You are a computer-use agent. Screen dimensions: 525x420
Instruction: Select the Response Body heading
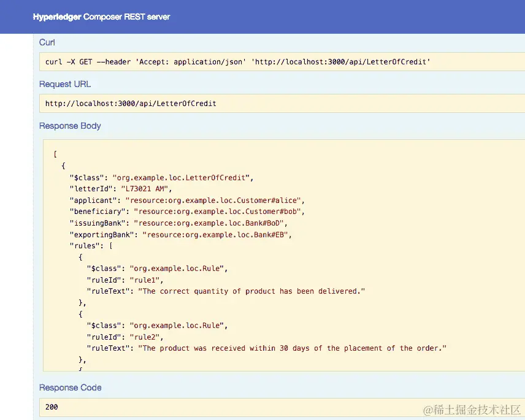tap(70, 126)
